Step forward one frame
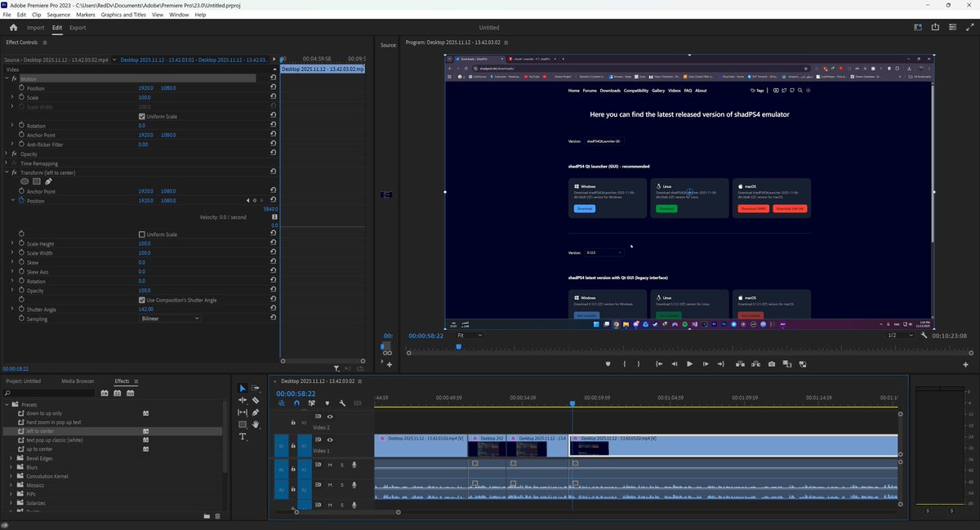The image size is (980, 530). tap(705, 364)
